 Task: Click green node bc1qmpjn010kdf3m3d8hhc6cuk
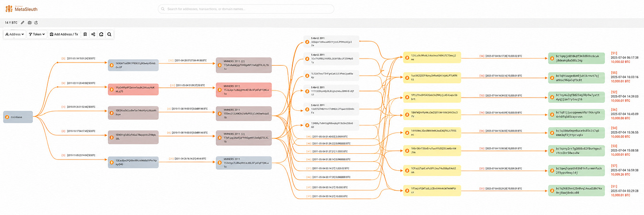pos(576,59)
